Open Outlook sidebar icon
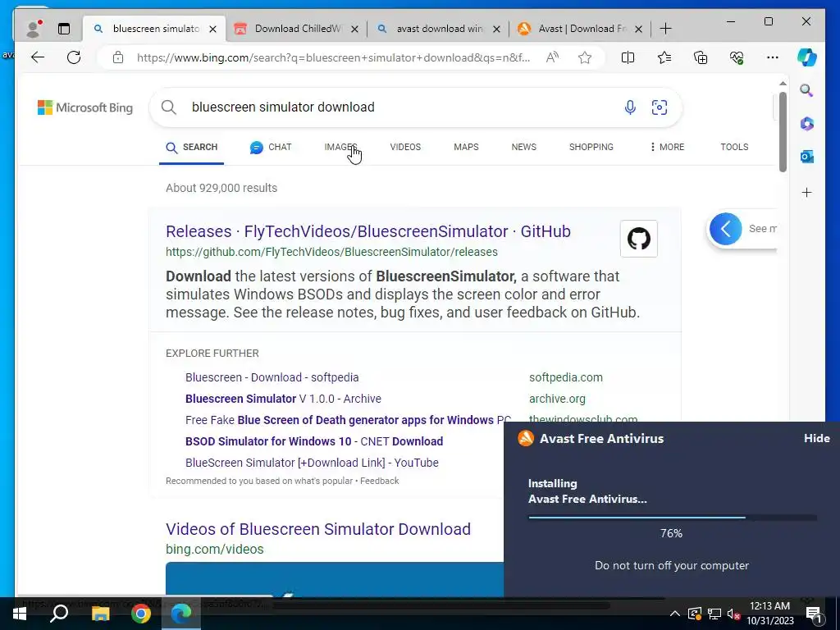Screen dimensions: 840x630 [x=807, y=157]
